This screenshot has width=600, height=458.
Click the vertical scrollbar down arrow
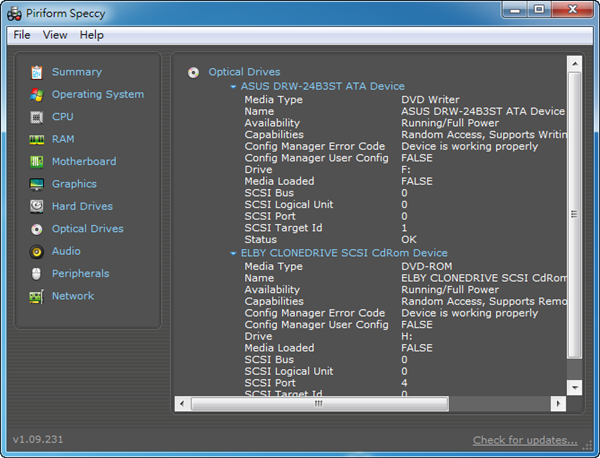tap(574, 386)
